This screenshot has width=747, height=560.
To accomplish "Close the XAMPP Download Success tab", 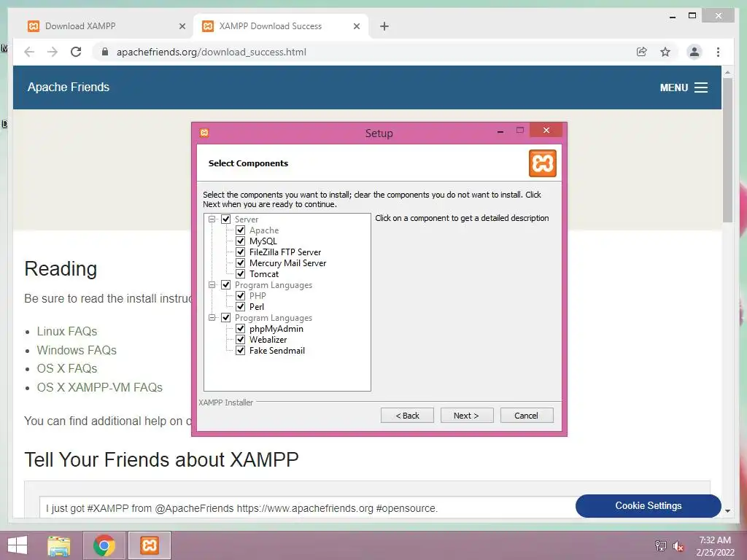I will [356, 26].
